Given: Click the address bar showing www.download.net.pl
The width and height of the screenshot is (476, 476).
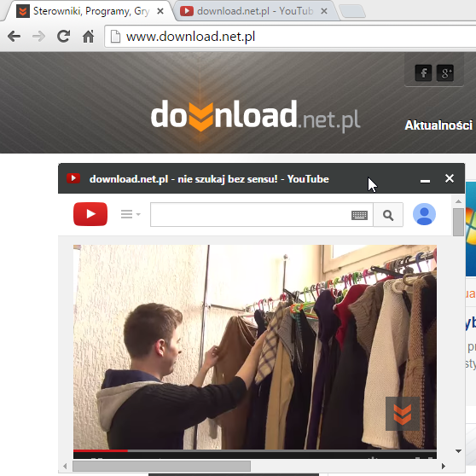Looking at the screenshot, I should coord(290,37).
